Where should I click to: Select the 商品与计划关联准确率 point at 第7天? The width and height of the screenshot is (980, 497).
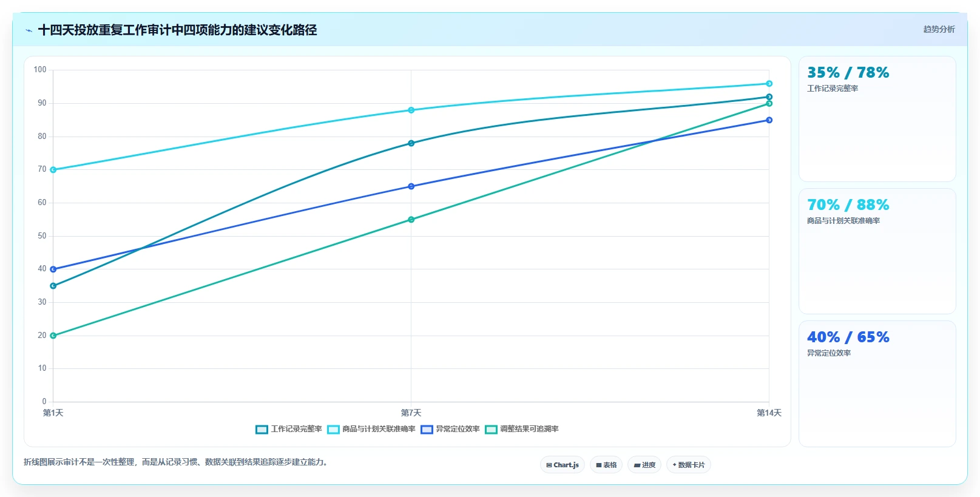coord(411,110)
